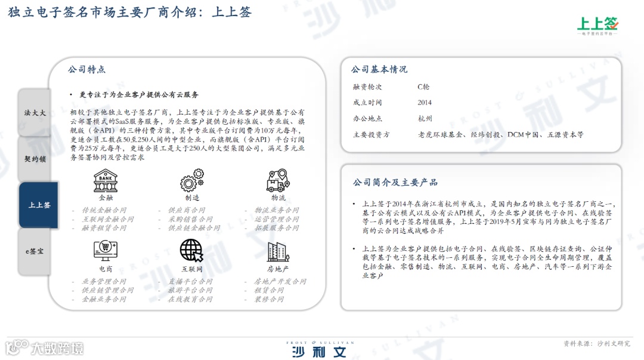Image resolution: width=644 pixels, height=360 pixels.
Task: Click the 金融 label
Action: [x=106, y=198]
